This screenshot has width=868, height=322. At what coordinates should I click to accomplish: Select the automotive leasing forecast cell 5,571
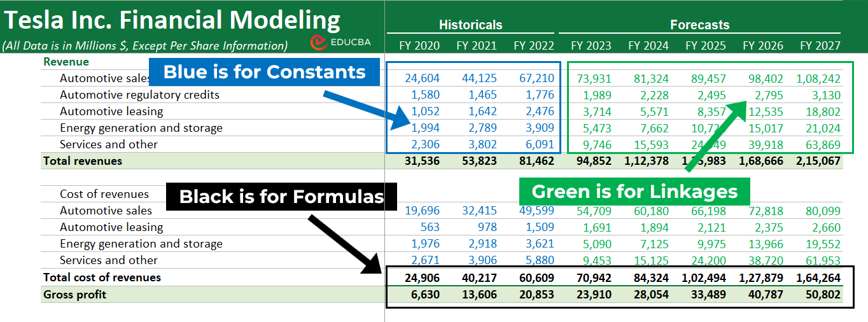click(654, 112)
